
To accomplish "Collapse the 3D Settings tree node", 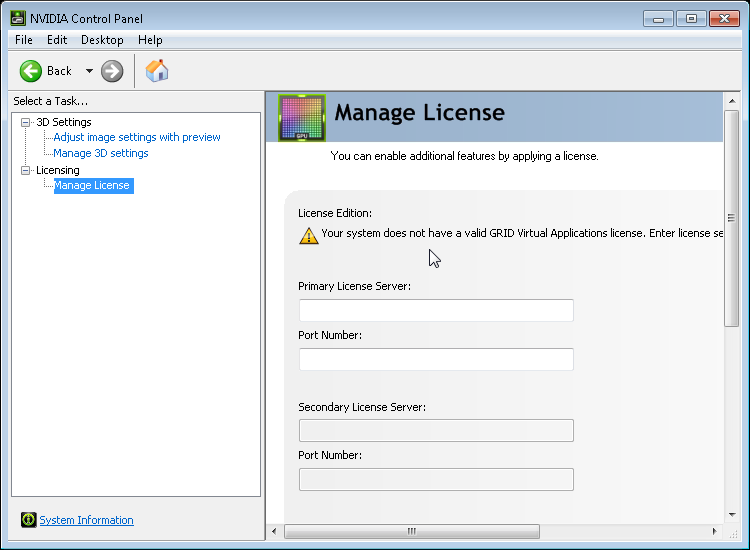I will tap(25, 122).
